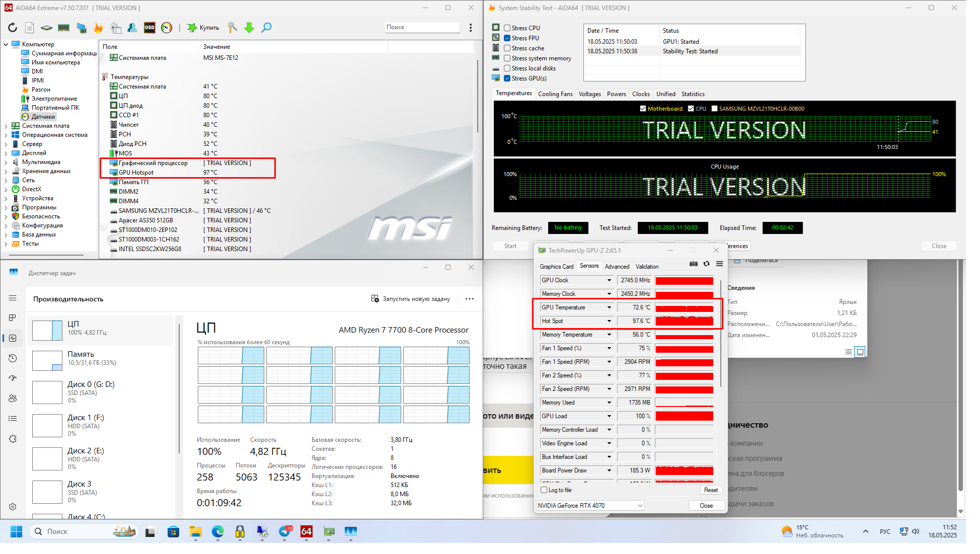Expand the Операционная система tree node
Image resolution: width=980 pixels, height=554 pixels.
tap(6, 135)
